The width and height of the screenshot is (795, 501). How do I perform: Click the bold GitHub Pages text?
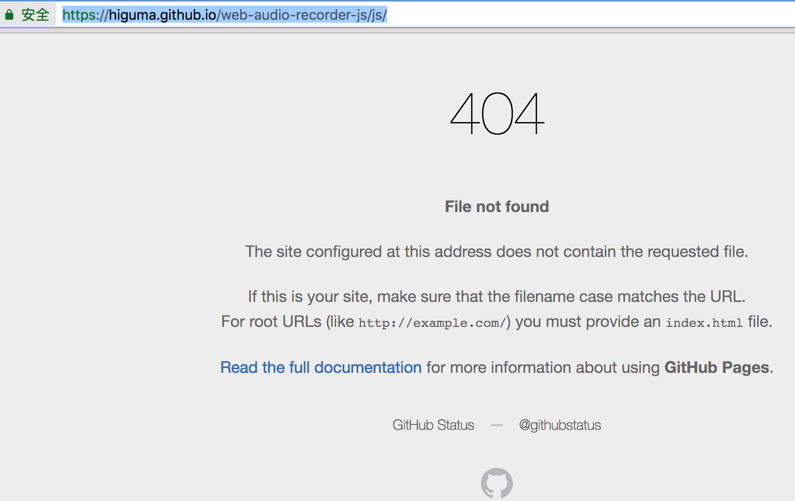click(x=716, y=368)
